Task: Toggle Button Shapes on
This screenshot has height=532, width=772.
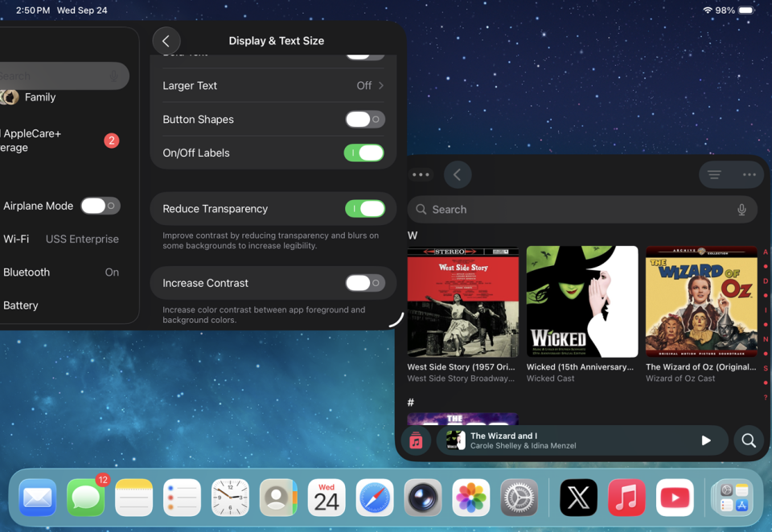Action: point(364,120)
